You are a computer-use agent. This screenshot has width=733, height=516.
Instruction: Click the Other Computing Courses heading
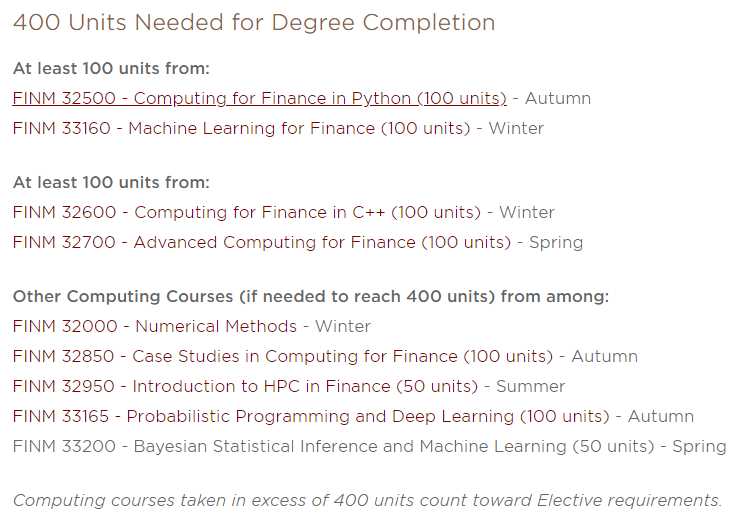(311, 296)
